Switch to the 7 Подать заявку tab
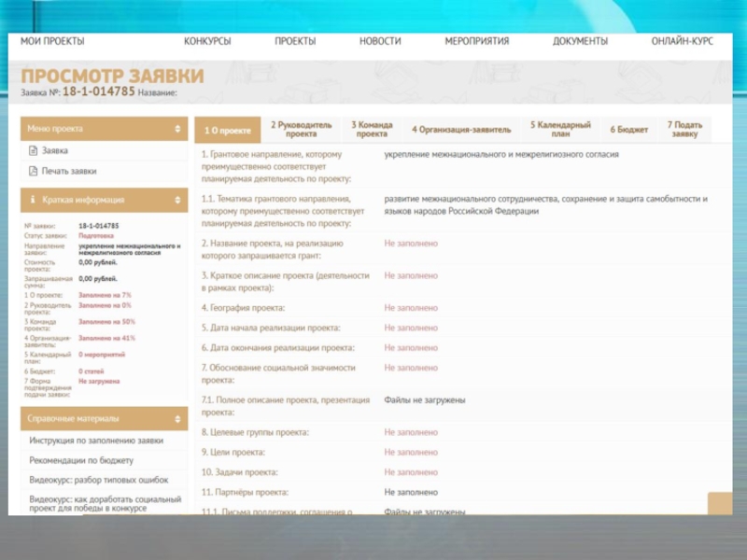This screenshot has height=560, width=747. coord(684,129)
